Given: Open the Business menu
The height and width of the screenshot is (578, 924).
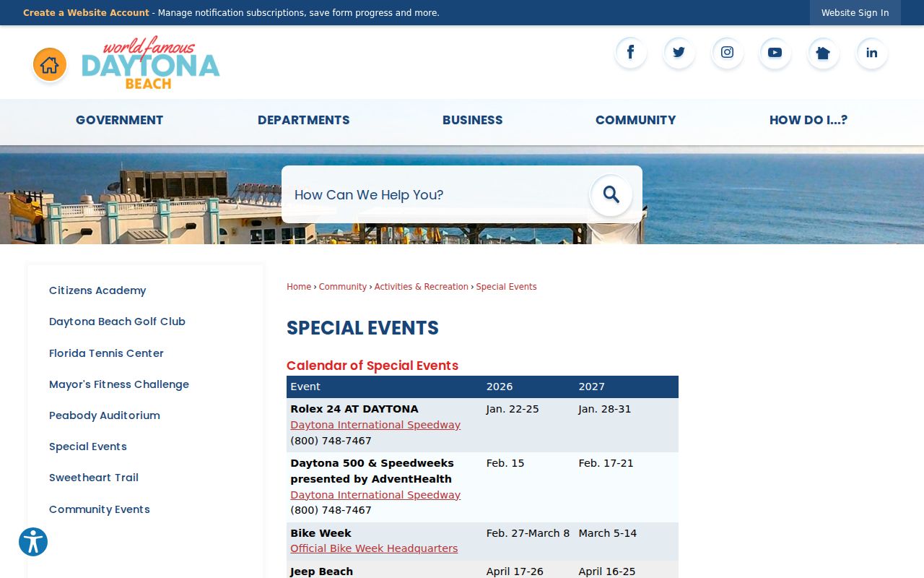Looking at the screenshot, I should (x=473, y=120).
